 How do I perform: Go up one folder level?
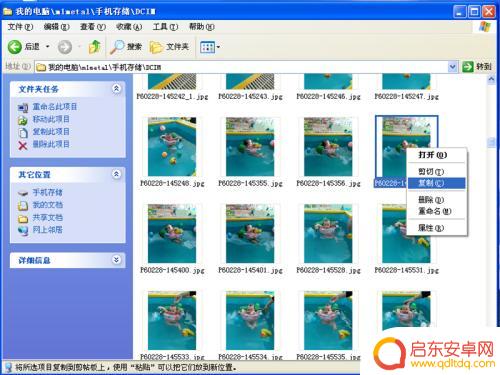click(95, 47)
